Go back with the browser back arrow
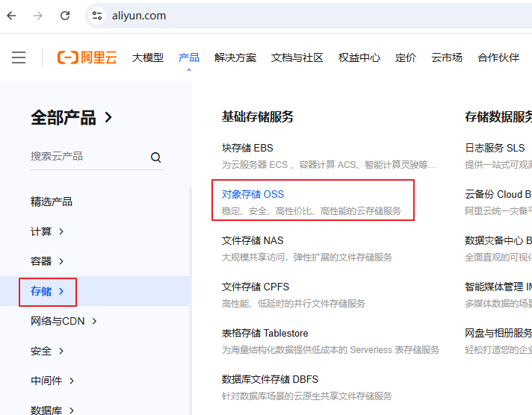 coord(11,16)
